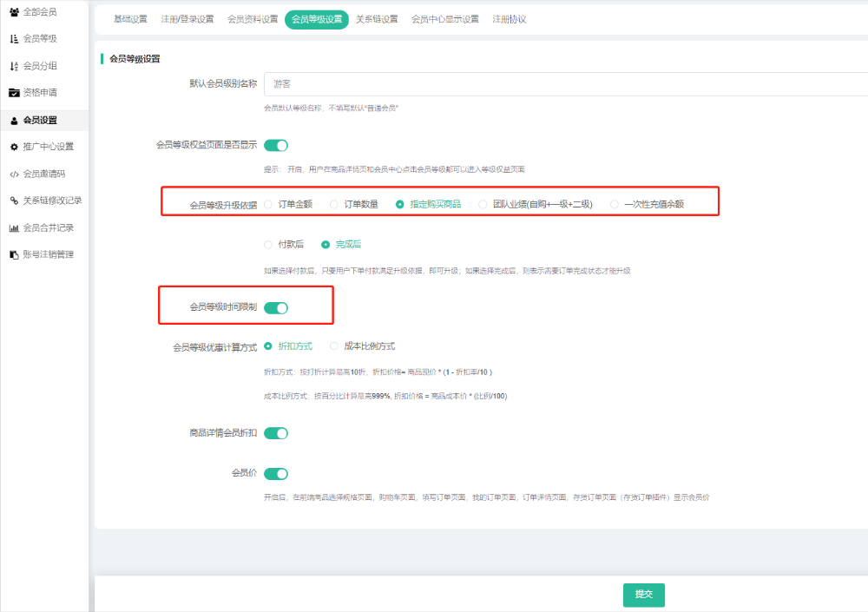
Task: Toggle the 会员价 switch
Action: (x=275, y=474)
